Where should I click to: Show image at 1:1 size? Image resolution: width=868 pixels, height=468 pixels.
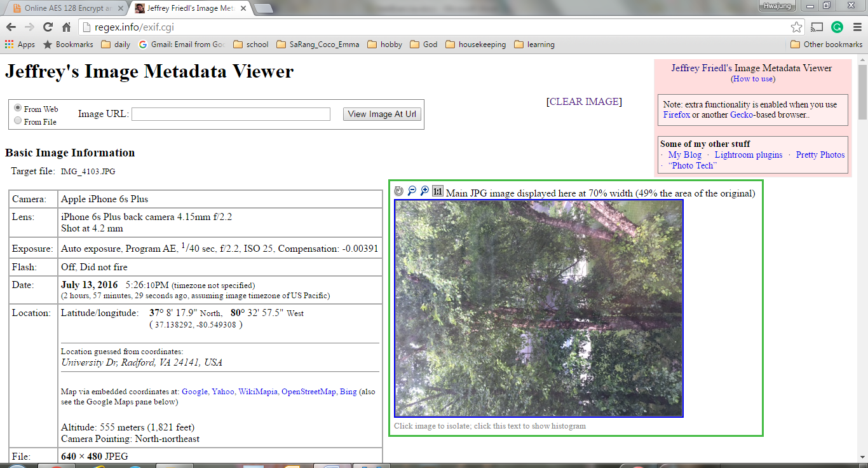pyautogui.click(x=438, y=191)
